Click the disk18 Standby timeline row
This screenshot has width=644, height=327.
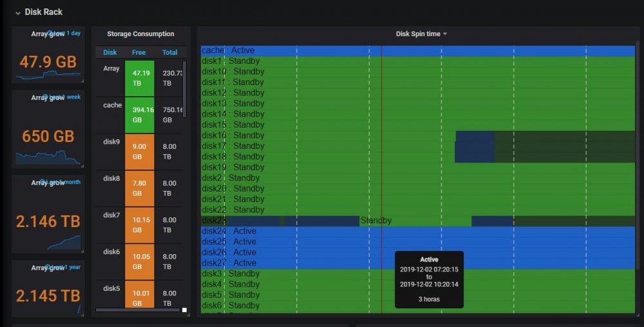coord(418,157)
